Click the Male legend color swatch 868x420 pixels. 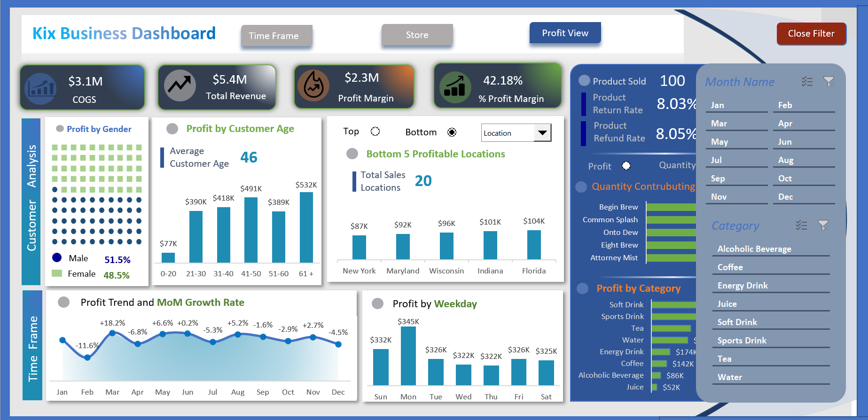click(x=57, y=257)
